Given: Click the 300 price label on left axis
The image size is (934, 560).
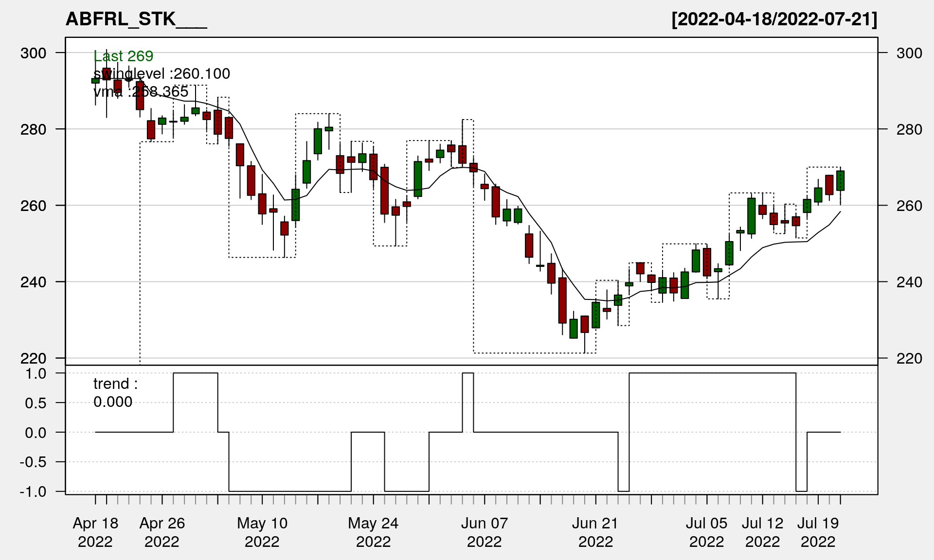Looking at the screenshot, I should click(x=34, y=53).
